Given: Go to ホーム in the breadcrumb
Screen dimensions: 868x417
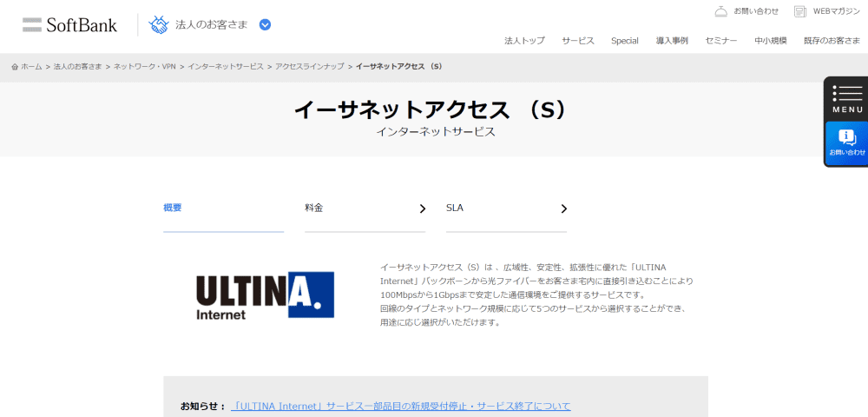Looking at the screenshot, I should [31, 66].
